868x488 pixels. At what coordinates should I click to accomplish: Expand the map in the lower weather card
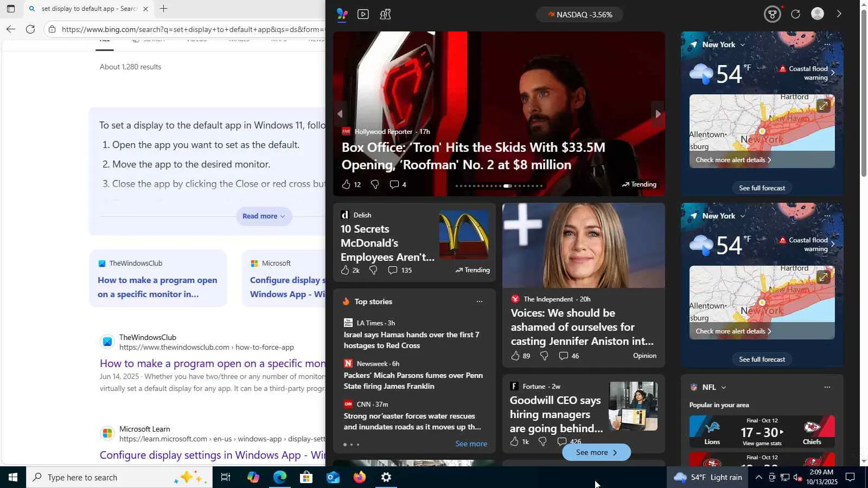(823, 277)
